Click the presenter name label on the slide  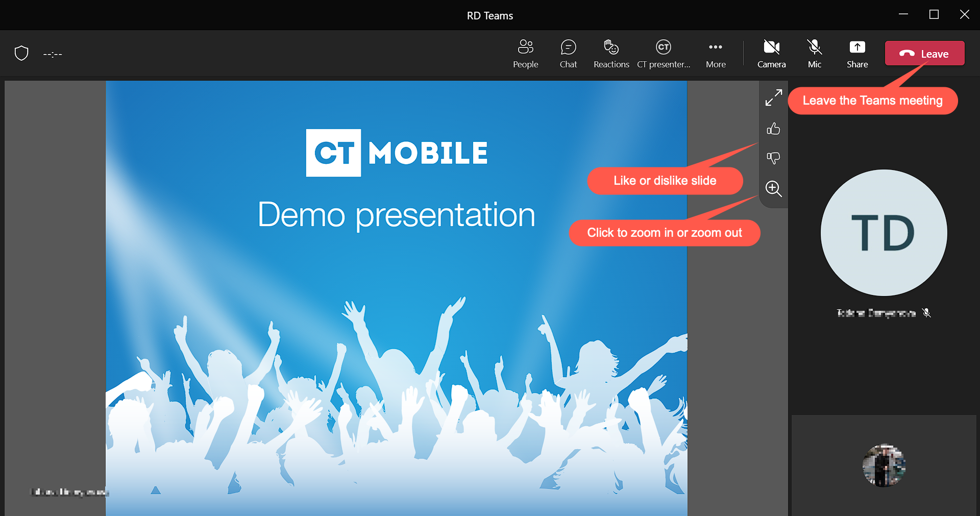pyautogui.click(x=69, y=492)
